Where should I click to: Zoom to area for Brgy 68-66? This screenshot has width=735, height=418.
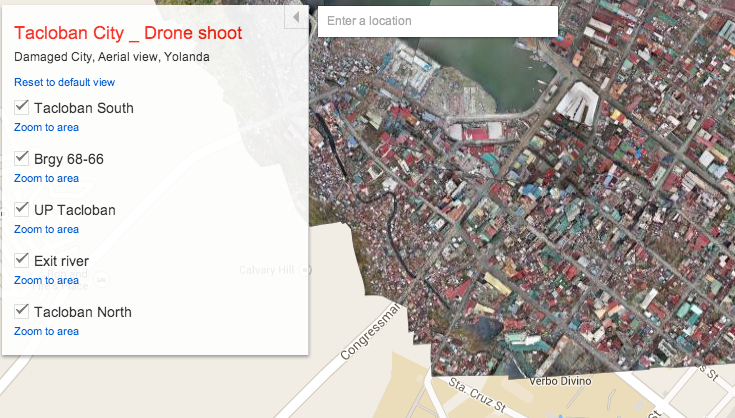tap(46, 178)
